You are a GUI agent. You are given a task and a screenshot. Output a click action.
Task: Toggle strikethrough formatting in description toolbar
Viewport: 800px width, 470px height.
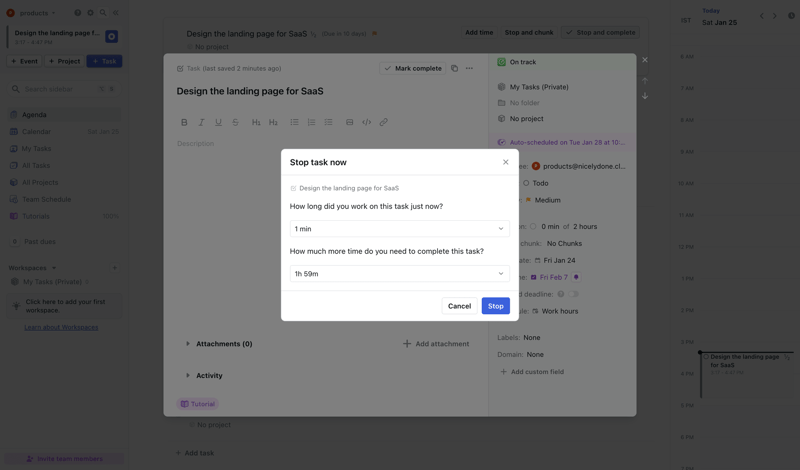coord(235,122)
